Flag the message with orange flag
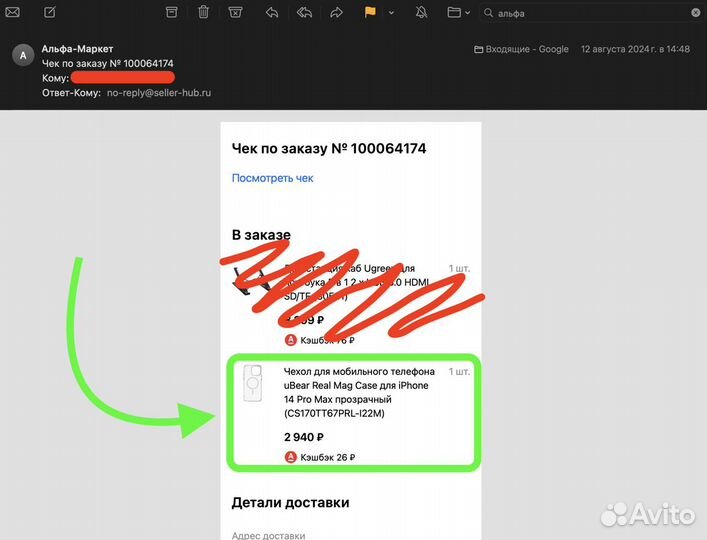707x540 pixels. [x=370, y=13]
